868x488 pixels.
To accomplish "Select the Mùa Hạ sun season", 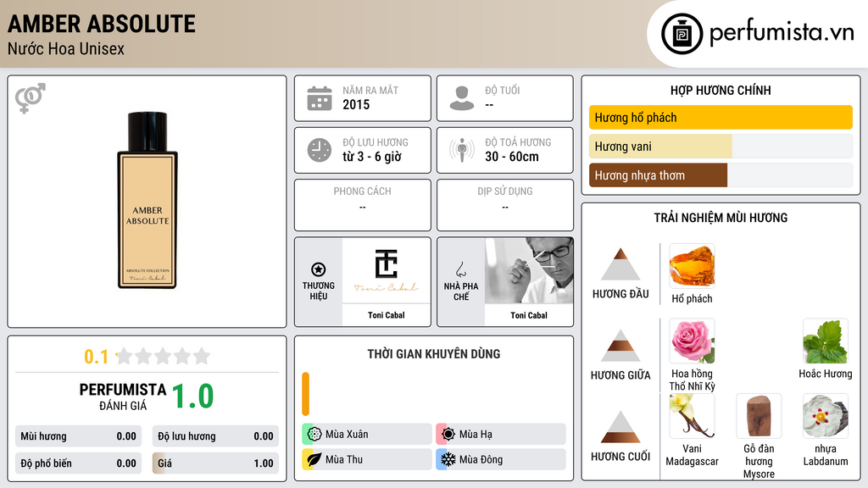I will tap(501, 435).
